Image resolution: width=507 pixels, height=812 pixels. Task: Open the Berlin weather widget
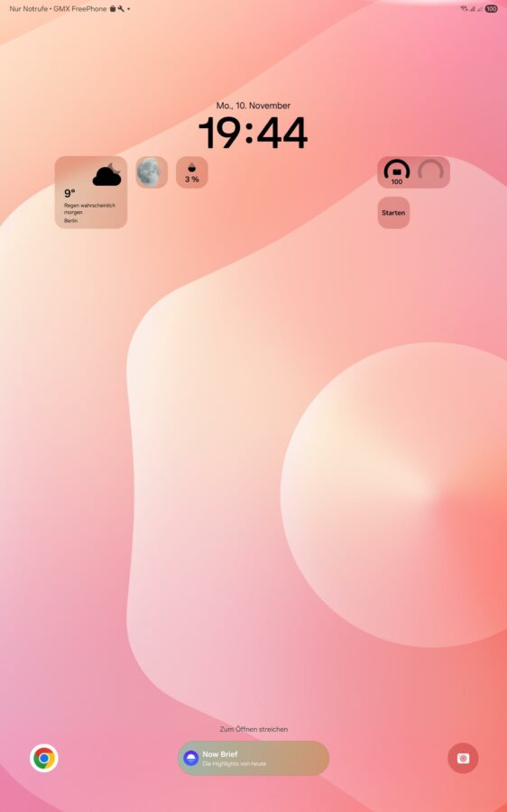[x=91, y=192]
